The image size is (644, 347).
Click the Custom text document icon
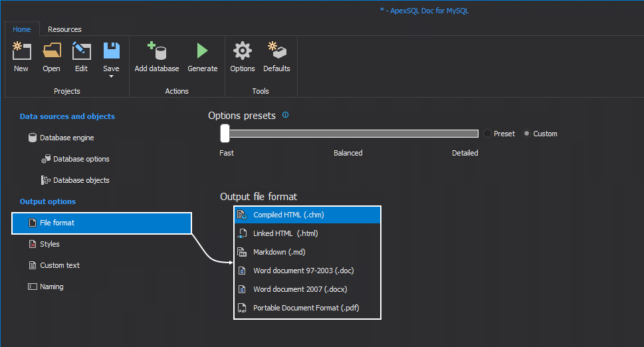coord(33,265)
